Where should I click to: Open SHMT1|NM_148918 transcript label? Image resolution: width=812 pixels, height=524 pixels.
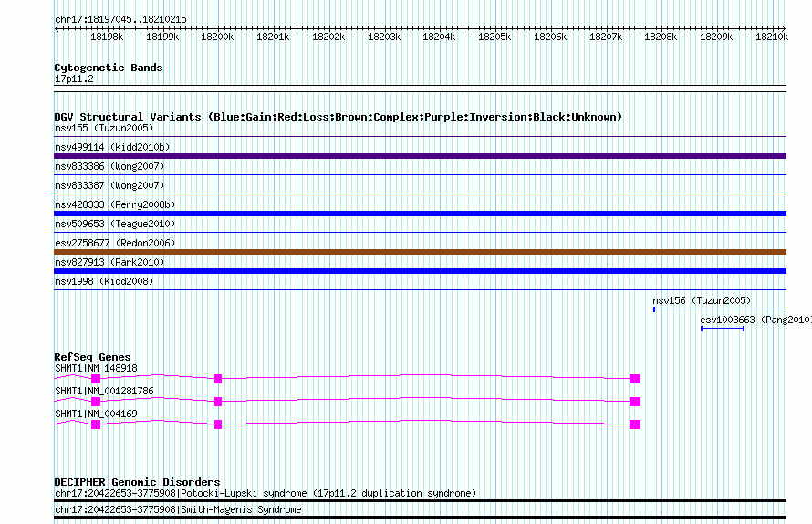tap(97, 368)
